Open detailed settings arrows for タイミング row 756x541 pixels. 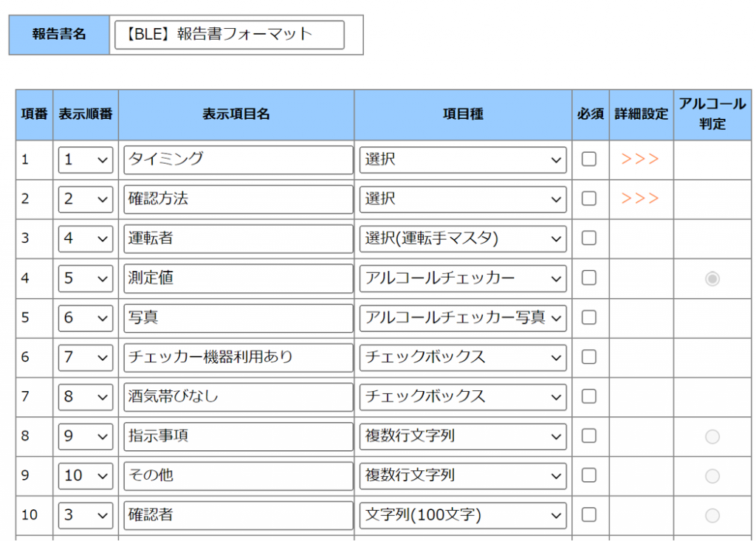(640, 159)
